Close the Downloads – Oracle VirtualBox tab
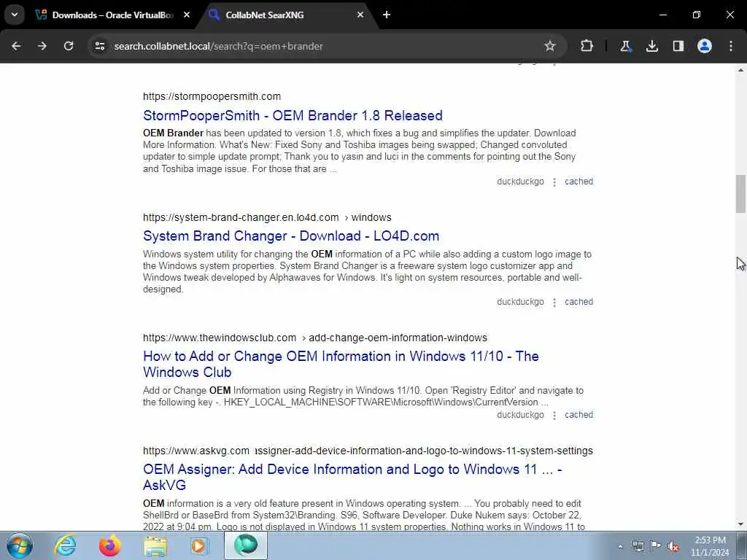747x560 pixels. (187, 15)
